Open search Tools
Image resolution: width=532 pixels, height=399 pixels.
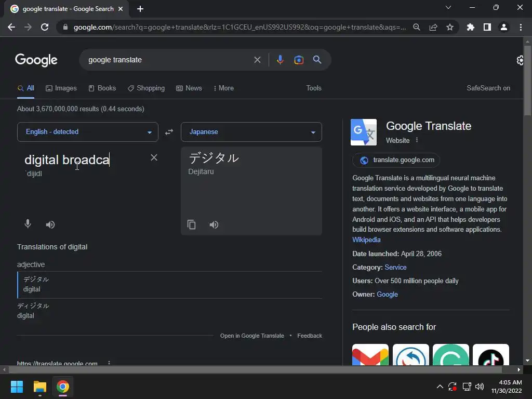pos(313,88)
